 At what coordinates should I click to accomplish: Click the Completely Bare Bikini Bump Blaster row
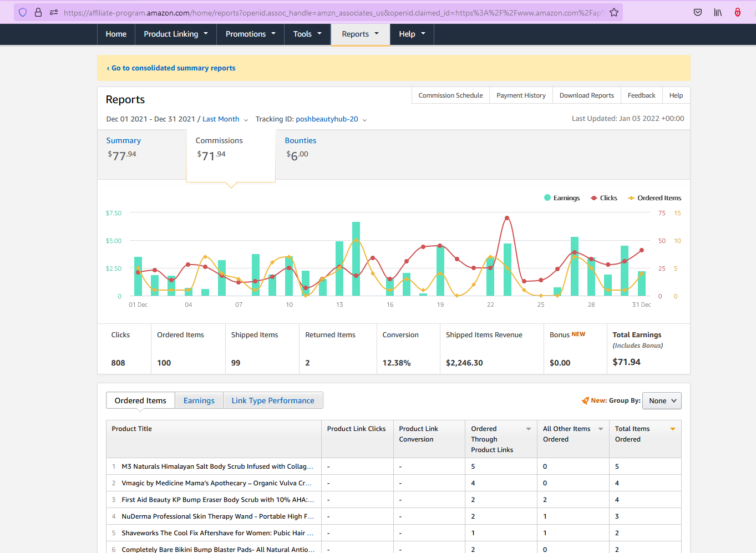click(394, 547)
